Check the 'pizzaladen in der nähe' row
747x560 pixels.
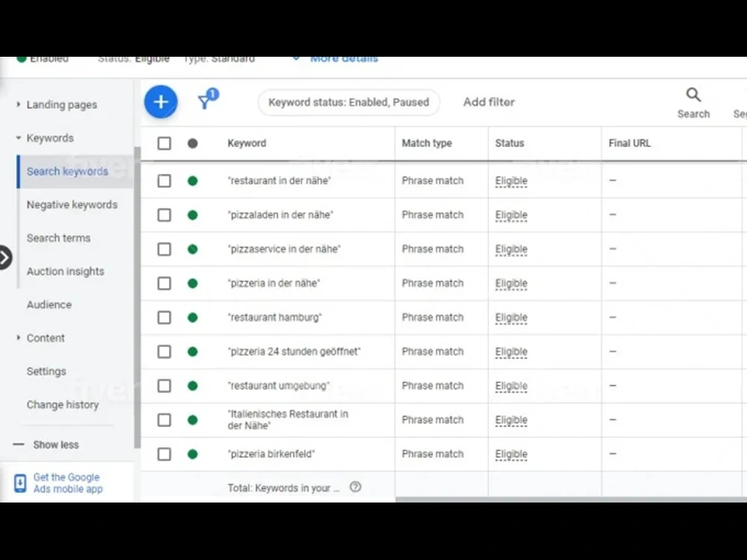(164, 215)
